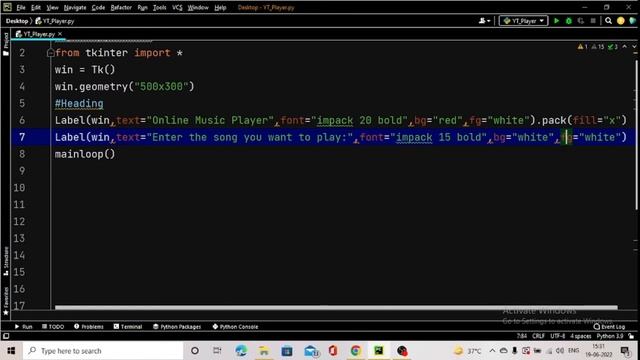The width and height of the screenshot is (640, 360).
Task: Toggle the read-only lock icon in status bar
Action: coord(631,336)
